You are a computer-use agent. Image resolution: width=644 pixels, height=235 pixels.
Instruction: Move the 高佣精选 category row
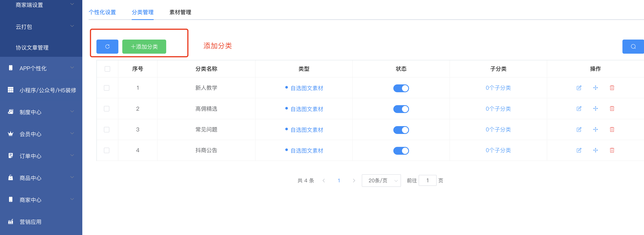595,109
